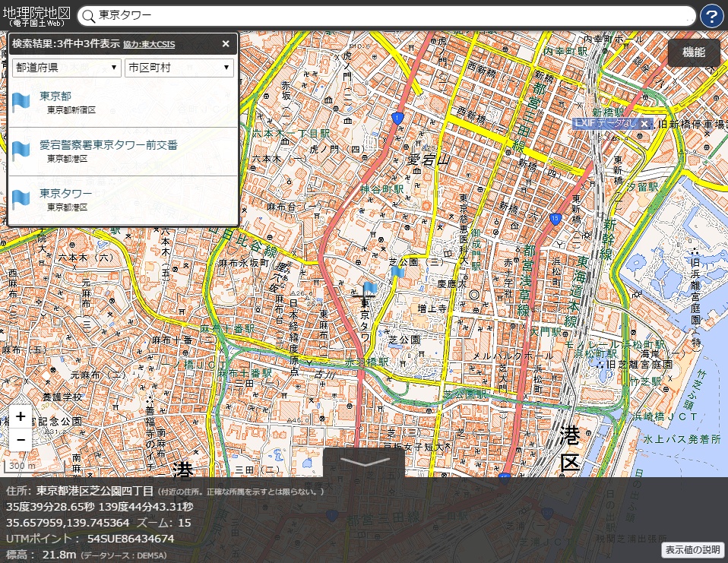Open the 市区町村 dropdown
This screenshot has height=563, width=728.
(x=179, y=68)
